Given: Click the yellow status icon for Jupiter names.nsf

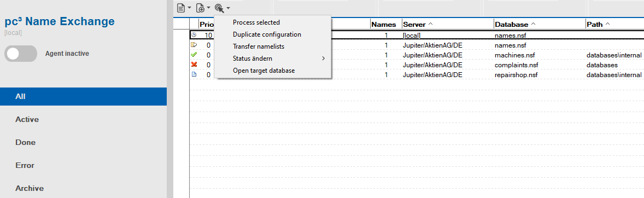Looking at the screenshot, I should point(194,45).
